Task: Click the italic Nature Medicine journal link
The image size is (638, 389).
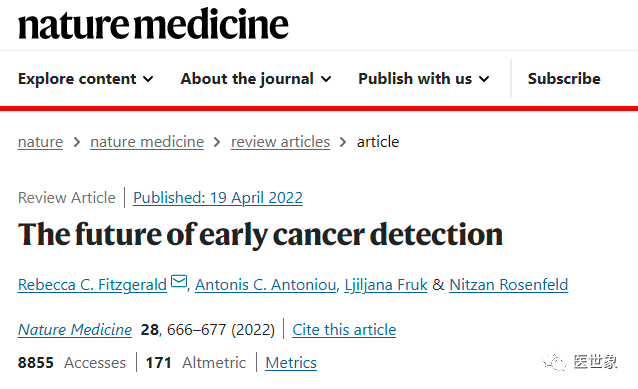Action: click(75, 330)
